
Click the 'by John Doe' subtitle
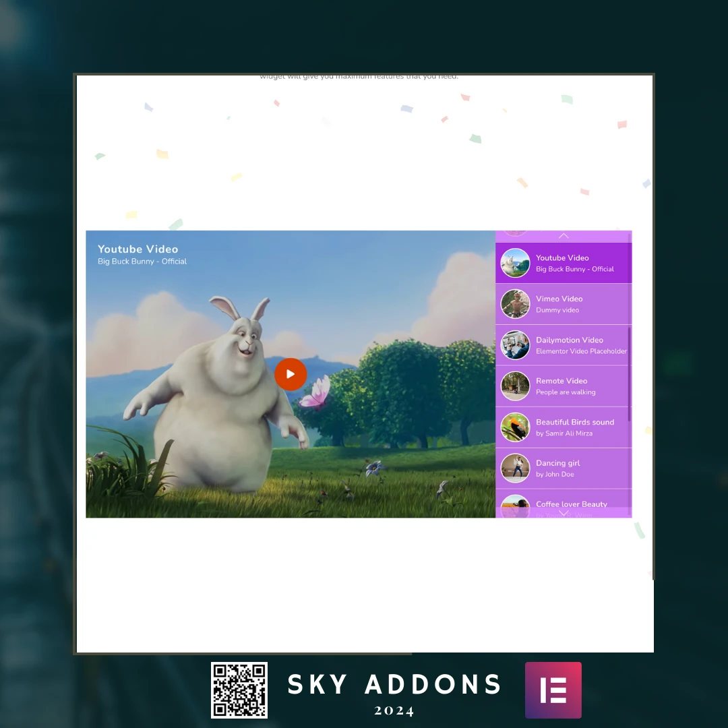[555, 474]
